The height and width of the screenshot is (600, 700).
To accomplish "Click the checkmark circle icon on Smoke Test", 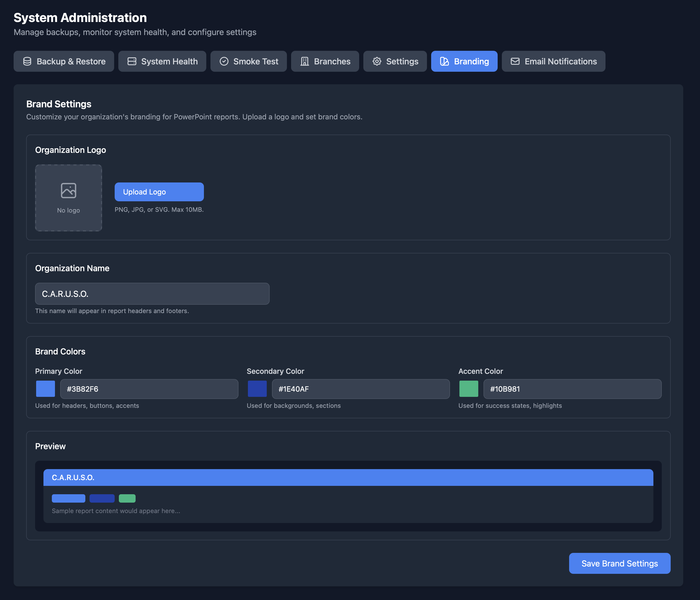I will (224, 62).
